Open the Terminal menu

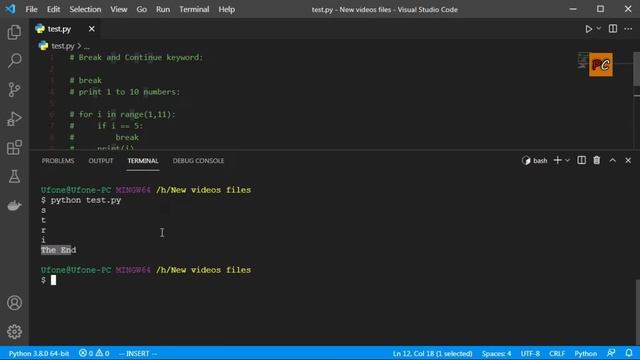point(194,9)
